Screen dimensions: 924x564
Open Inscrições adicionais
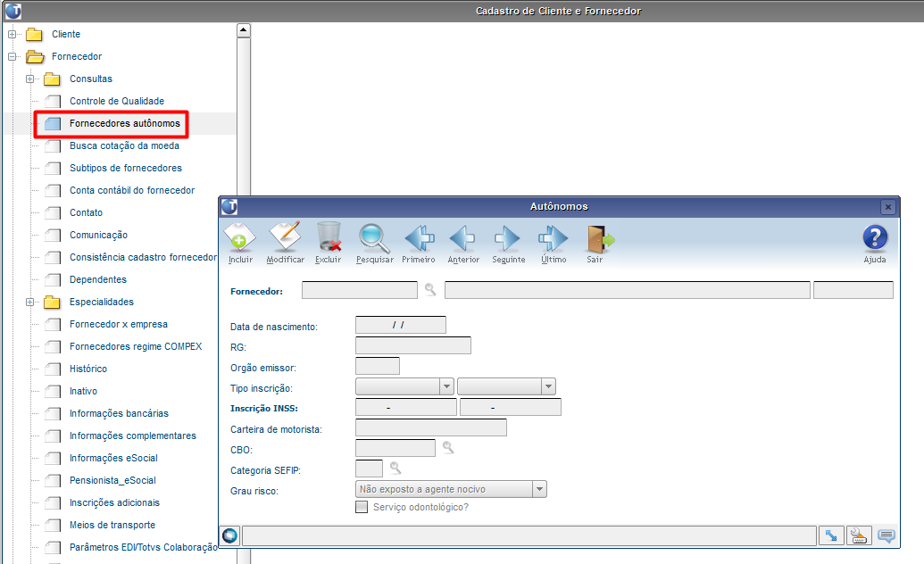coord(114,502)
